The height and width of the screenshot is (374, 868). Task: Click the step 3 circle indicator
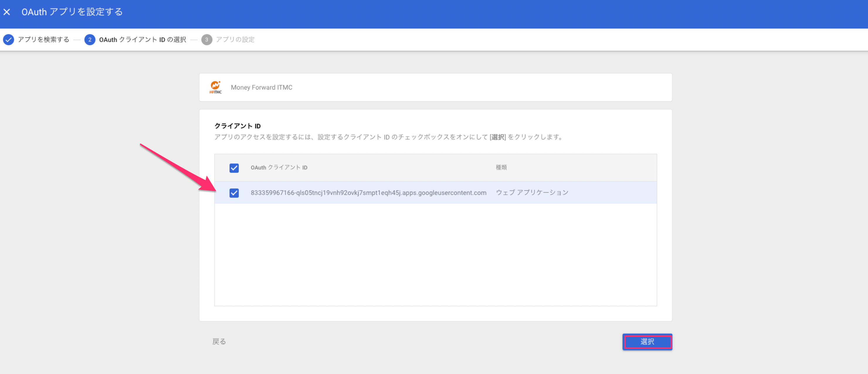click(206, 40)
